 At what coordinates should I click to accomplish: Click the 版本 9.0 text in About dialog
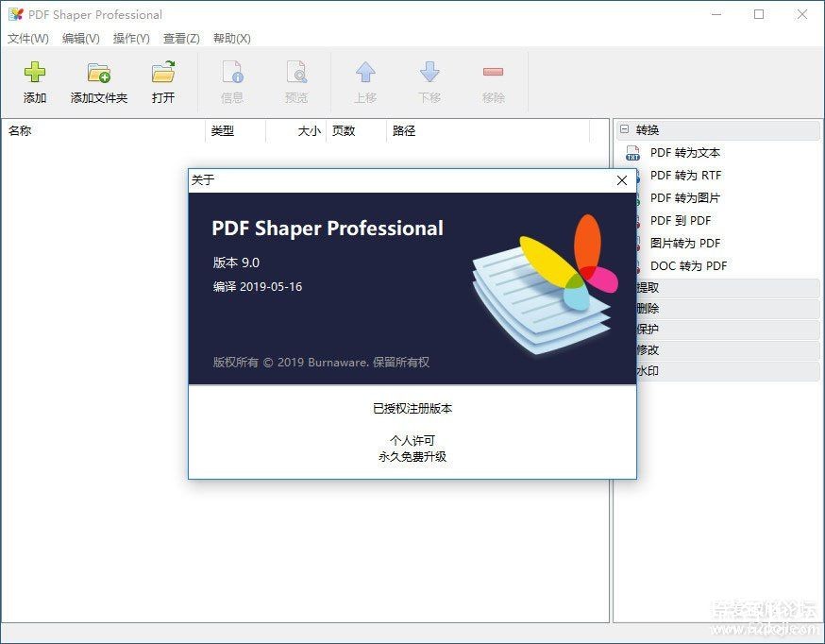point(236,263)
